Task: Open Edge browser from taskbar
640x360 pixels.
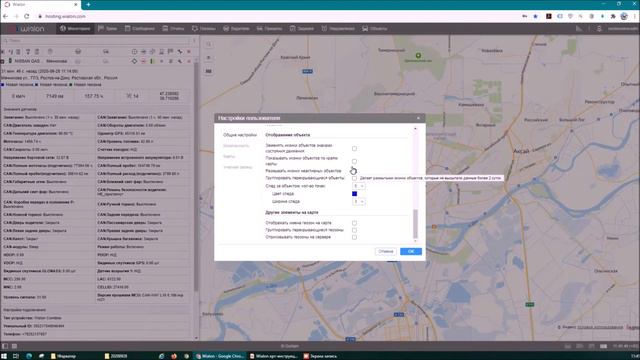Action: click(29, 356)
